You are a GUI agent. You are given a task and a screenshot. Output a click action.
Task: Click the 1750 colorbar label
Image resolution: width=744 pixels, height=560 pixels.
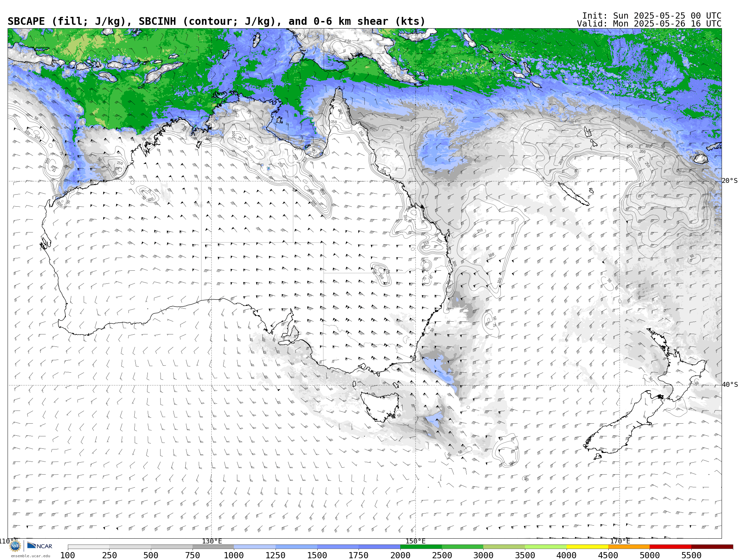pos(359,555)
